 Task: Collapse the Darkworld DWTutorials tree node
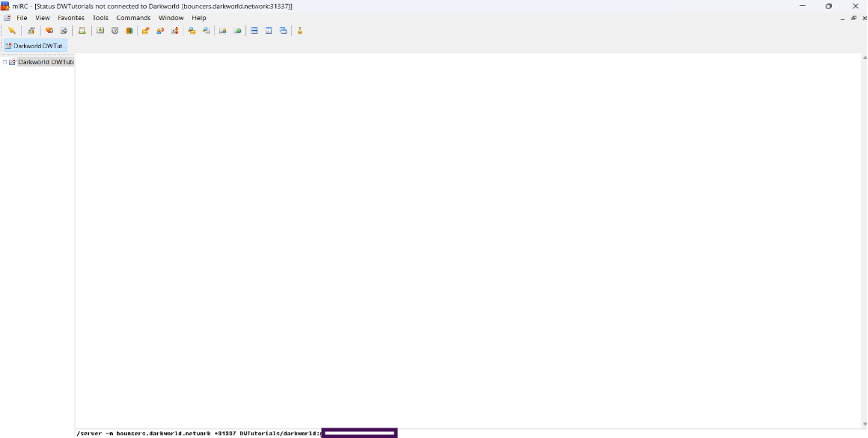[x=4, y=62]
